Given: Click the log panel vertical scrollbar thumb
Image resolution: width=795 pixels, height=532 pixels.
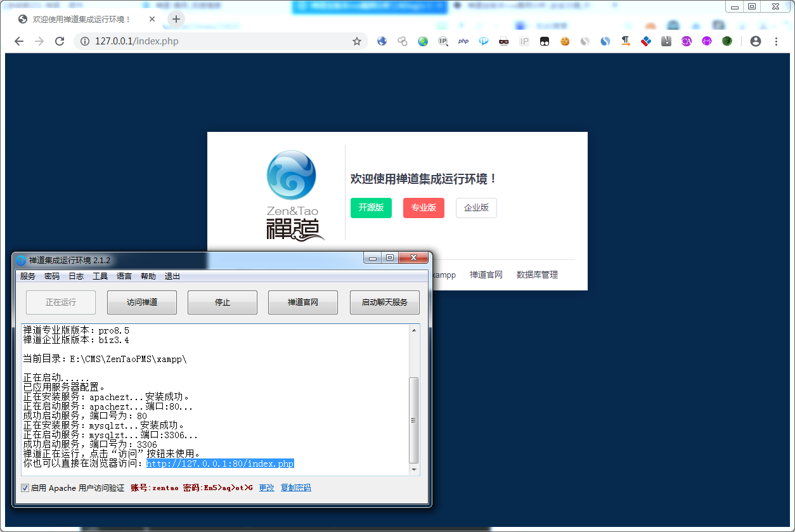Looking at the screenshot, I should (x=414, y=420).
